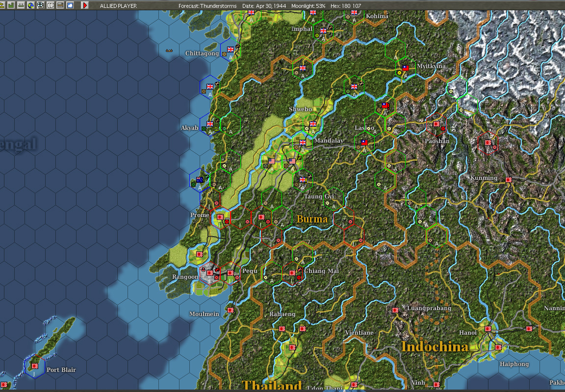The width and height of the screenshot is (565, 392).
Task: Click the striped list toolbar icon
Action: [x=60, y=5]
